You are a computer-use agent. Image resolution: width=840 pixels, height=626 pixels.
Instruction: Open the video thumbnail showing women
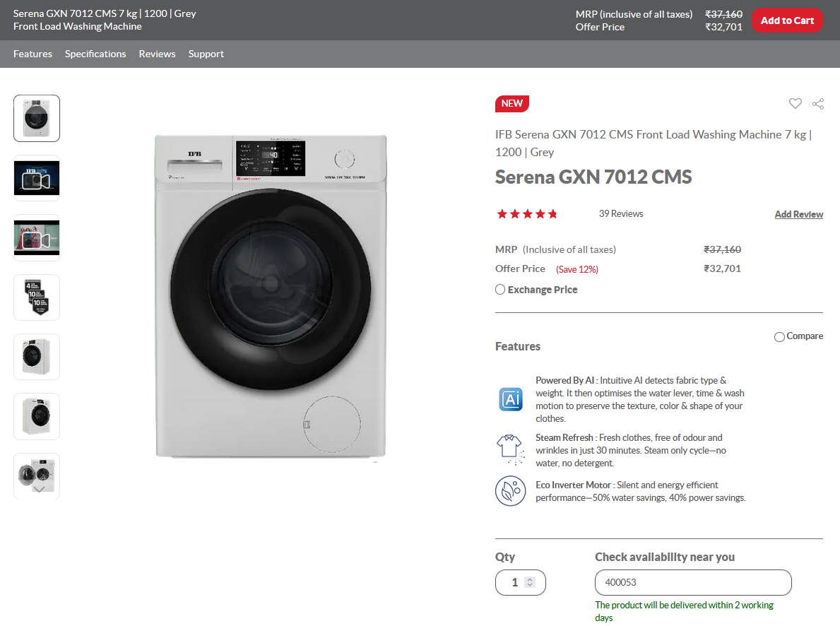pos(37,237)
